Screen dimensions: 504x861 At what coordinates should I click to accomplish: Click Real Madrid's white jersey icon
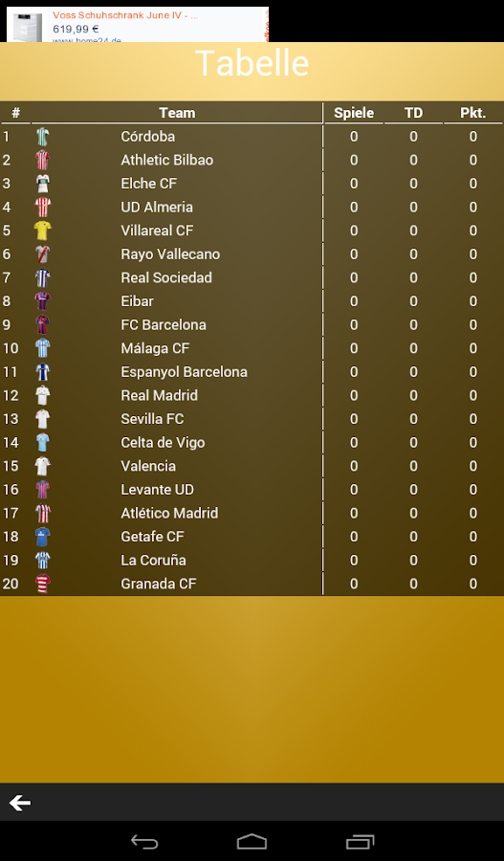pos(42,395)
